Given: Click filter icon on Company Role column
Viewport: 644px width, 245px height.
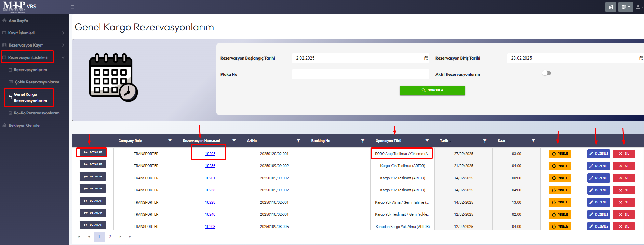Looking at the screenshot, I should coord(170,141).
